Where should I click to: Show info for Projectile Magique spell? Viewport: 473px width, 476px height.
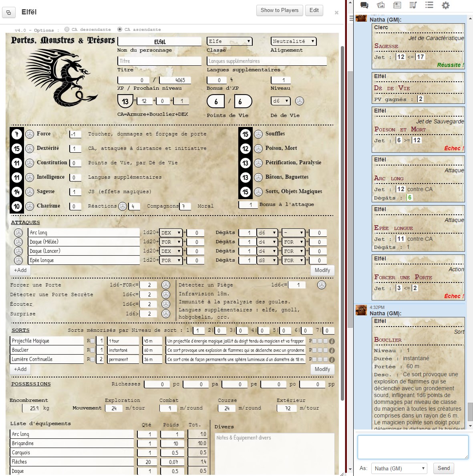332,341
